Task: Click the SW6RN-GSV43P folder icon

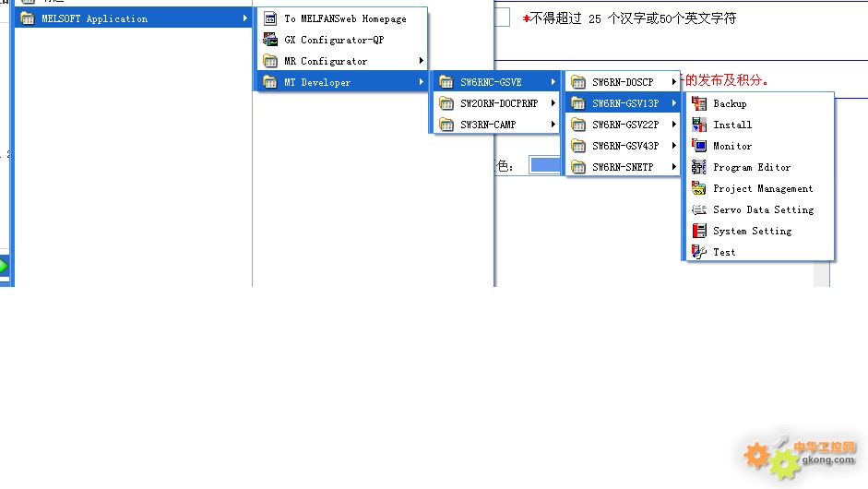Action: click(578, 146)
